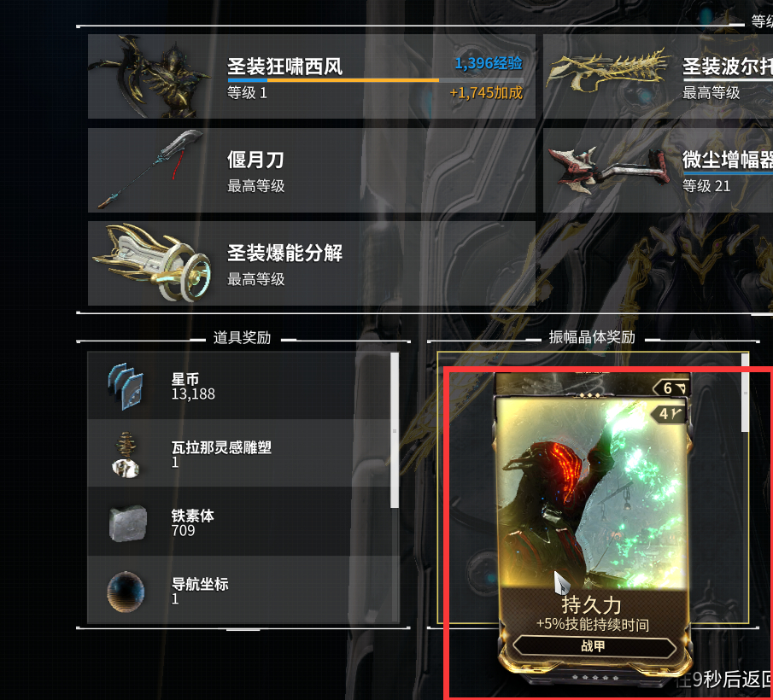Click the mod rewards panel scrollbar
Screen dimensions: 773x700
click(x=745, y=393)
